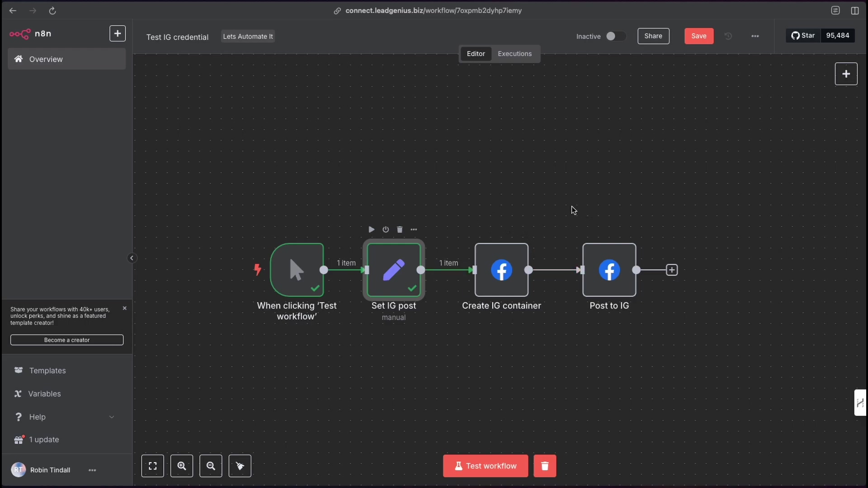Deactivate the Set IG post node
Viewport: 868px width, 488px height.
click(x=386, y=230)
